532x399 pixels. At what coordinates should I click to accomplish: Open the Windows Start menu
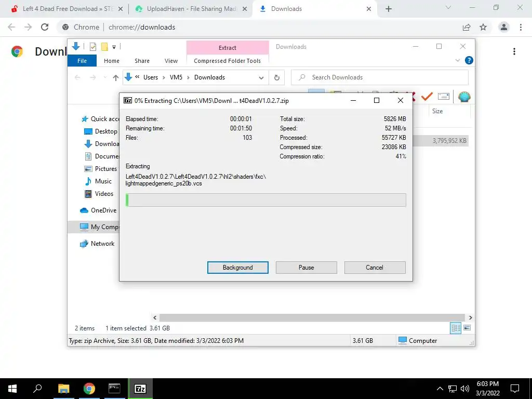[x=12, y=389]
